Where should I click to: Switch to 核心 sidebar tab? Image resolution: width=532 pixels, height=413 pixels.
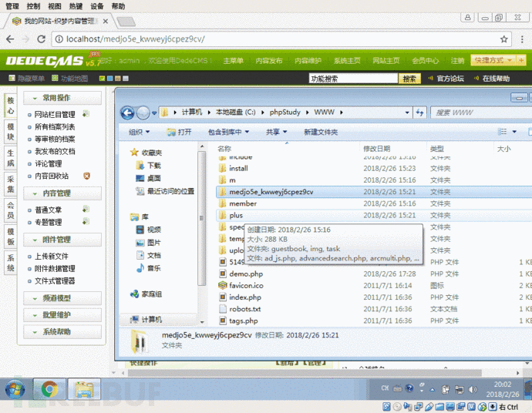[11, 106]
